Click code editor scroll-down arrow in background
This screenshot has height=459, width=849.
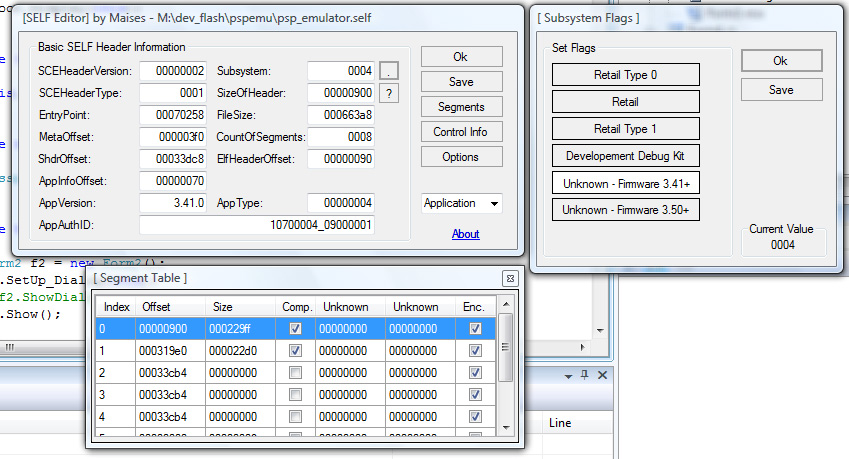pyautogui.click(x=600, y=331)
